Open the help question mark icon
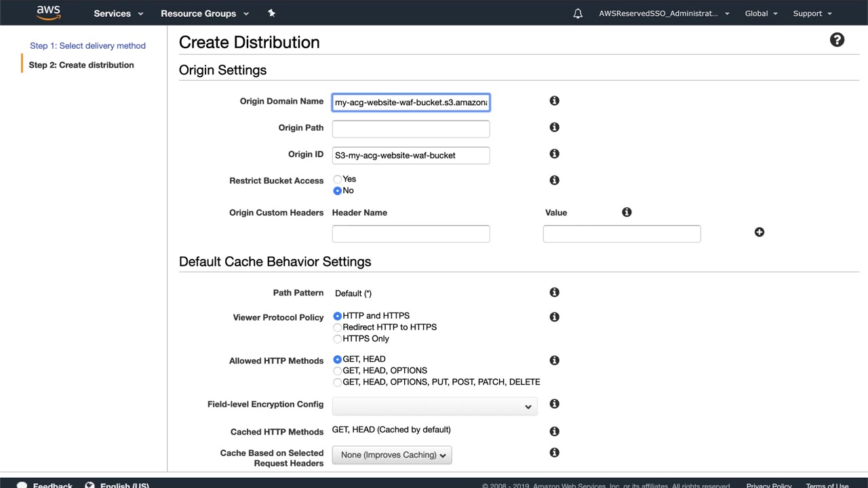The image size is (868, 488). pos(837,40)
